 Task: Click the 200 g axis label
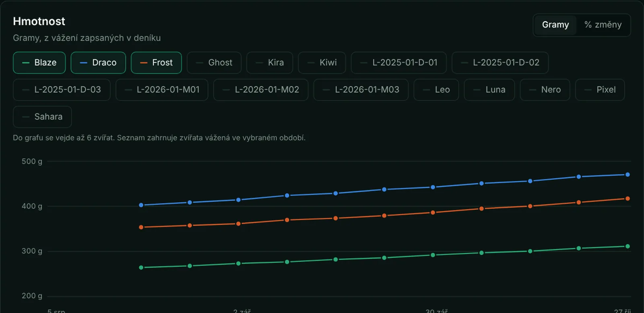pyautogui.click(x=32, y=296)
